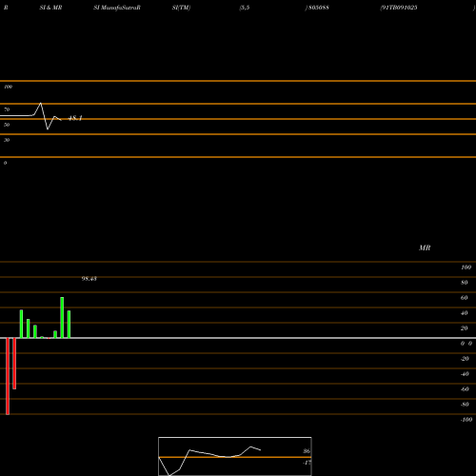The image size is (476, 476).
Task: Click the header text SI & MR
Action: click(50, 8)
